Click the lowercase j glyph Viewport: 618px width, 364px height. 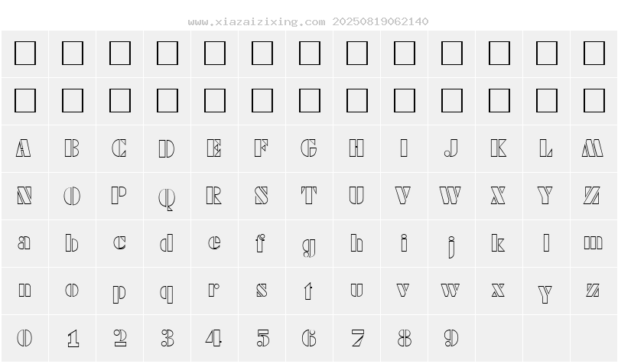tap(452, 246)
